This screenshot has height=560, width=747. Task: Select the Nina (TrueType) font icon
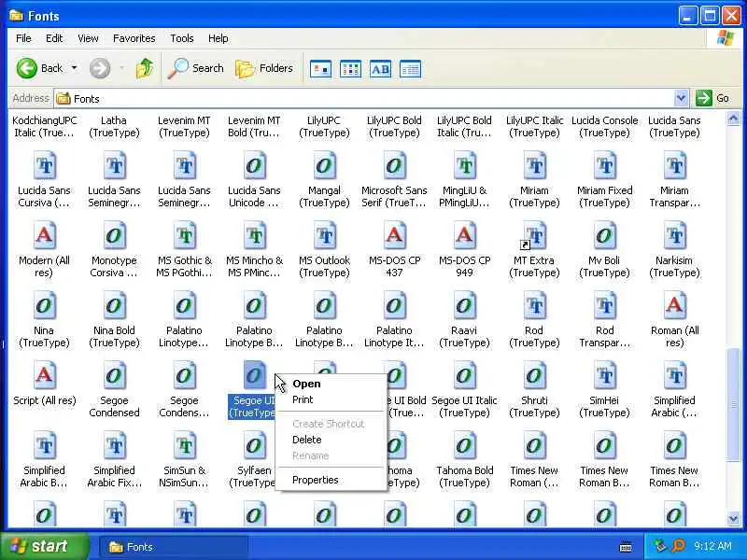tap(44, 306)
